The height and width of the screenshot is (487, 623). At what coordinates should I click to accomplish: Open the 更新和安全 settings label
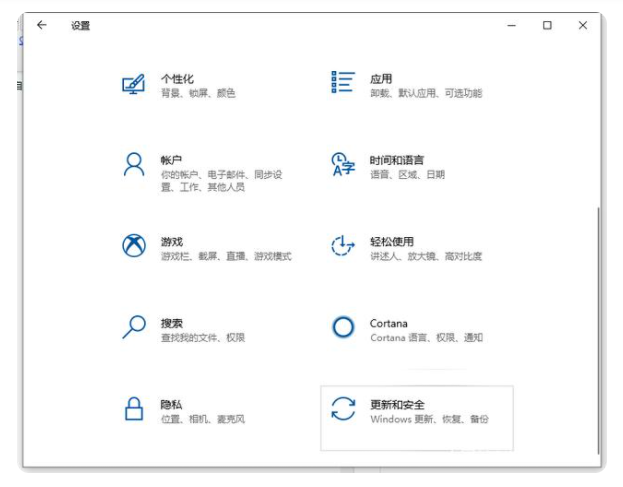tap(397, 404)
